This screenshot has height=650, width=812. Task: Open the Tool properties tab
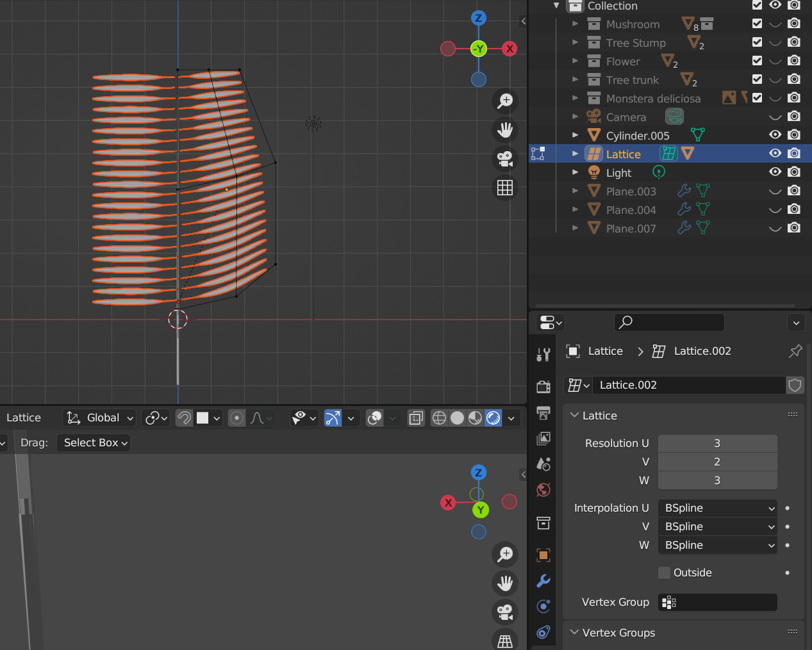coord(543,354)
